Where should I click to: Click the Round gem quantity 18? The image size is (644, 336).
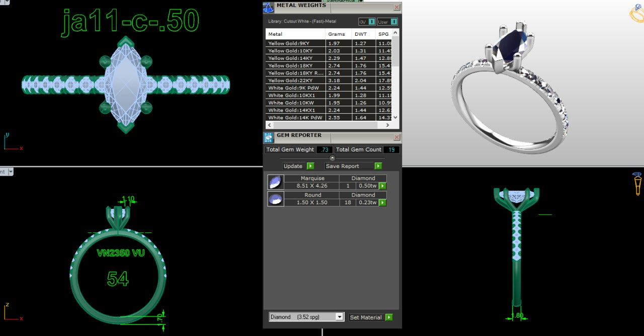pos(348,203)
